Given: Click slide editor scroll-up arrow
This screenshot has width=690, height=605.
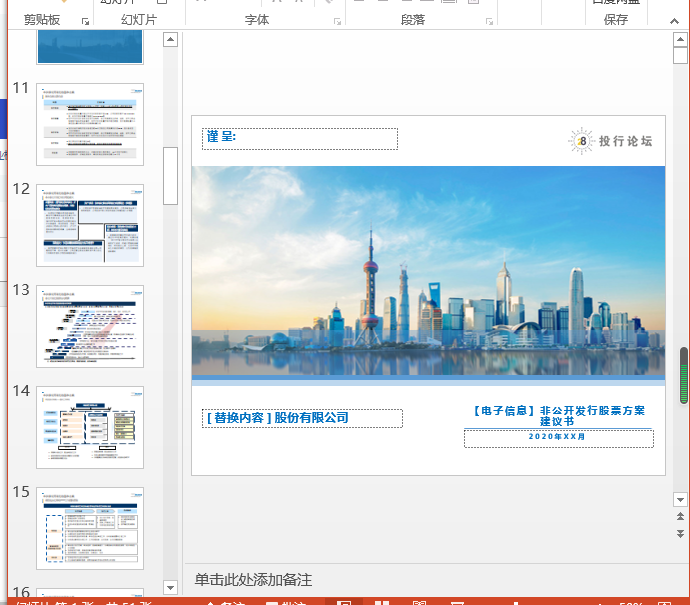Looking at the screenshot, I should pos(680,40).
